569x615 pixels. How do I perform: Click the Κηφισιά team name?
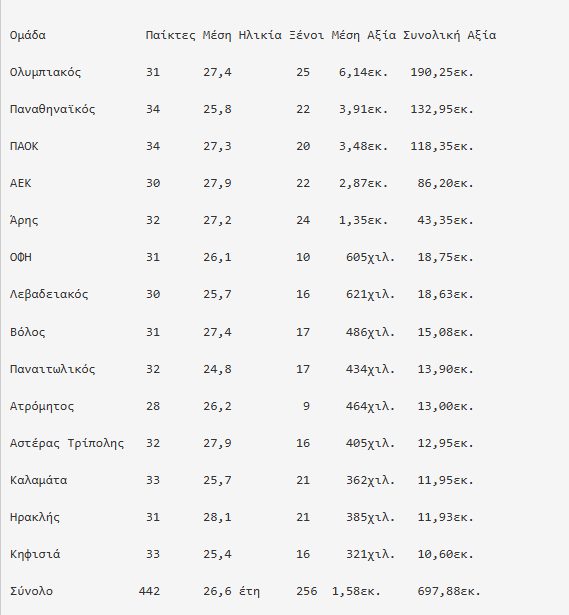click(x=35, y=554)
